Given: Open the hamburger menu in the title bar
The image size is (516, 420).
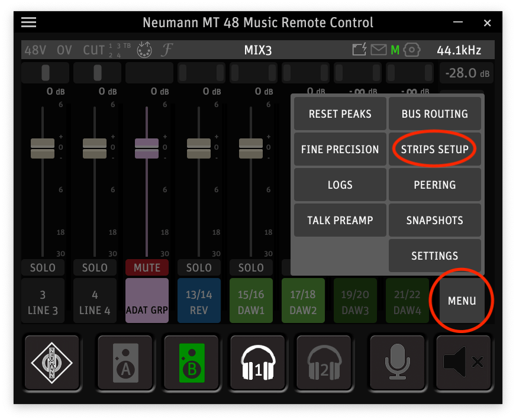Looking at the screenshot, I should tap(28, 22).
